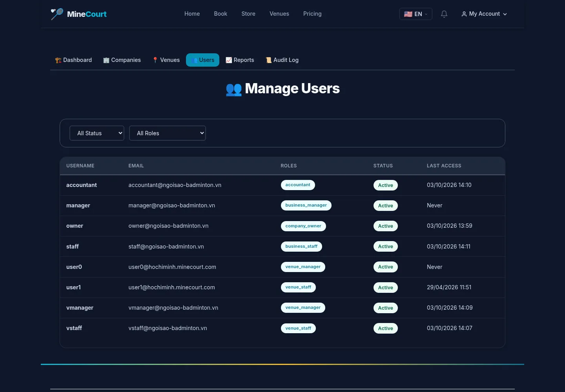Viewport: 565px width, 392px height.
Task: Click the Reports chart icon
Action: [x=229, y=60]
